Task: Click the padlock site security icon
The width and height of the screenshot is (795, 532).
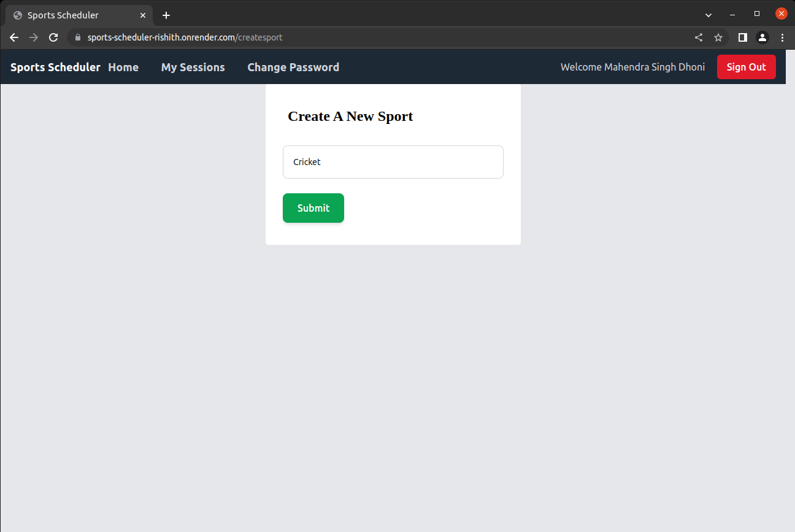Action: click(77, 37)
